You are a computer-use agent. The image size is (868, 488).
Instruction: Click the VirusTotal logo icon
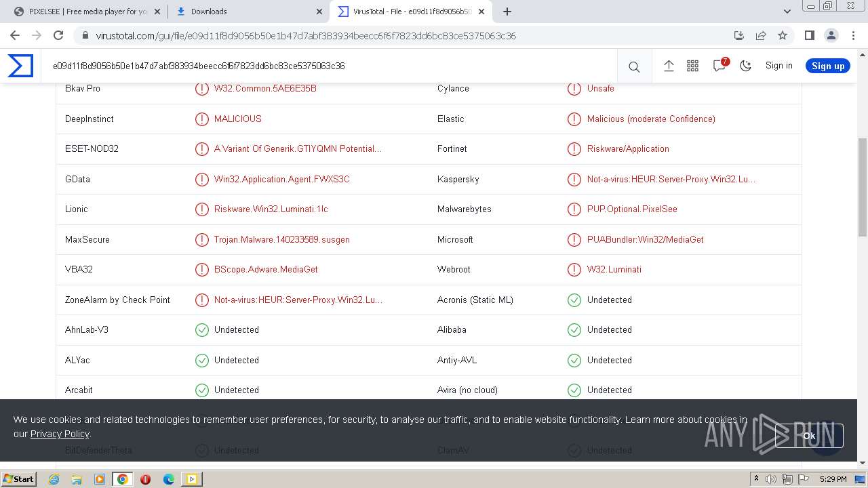[20, 66]
